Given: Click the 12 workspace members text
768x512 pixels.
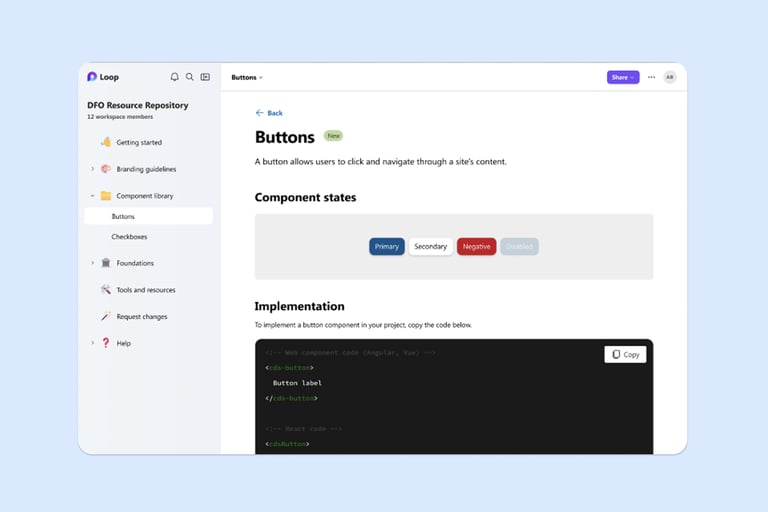Looking at the screenshot, I should [120, 117].
